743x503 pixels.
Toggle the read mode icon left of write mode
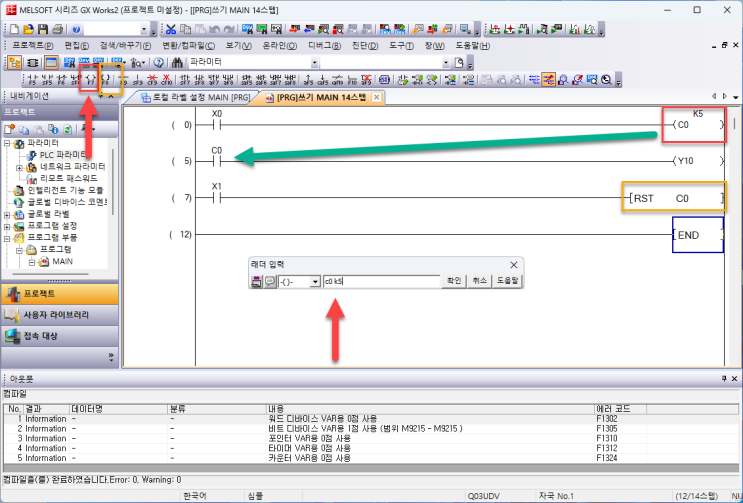click(534, 80)
